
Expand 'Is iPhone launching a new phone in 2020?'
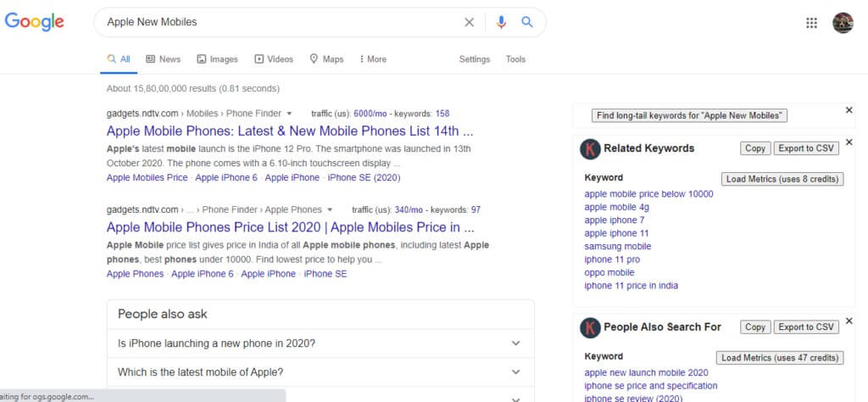point(320,343)
